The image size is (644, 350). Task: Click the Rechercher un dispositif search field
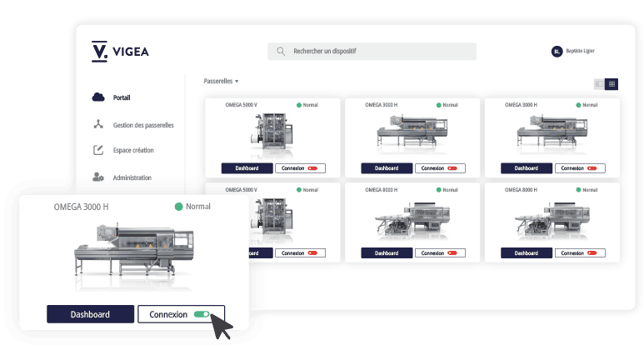[372, 52]
